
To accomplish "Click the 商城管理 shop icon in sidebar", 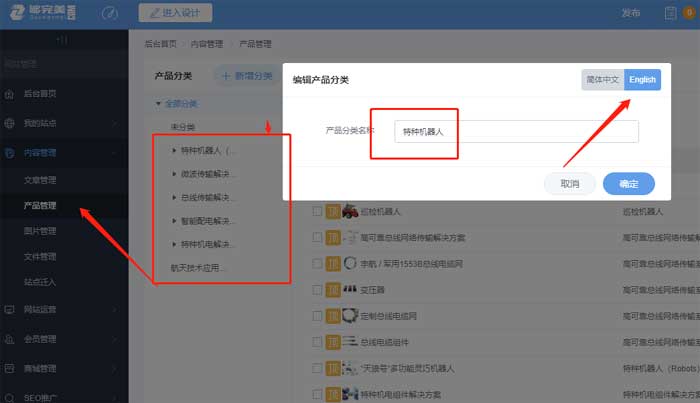I will click(x=10, y=368).
